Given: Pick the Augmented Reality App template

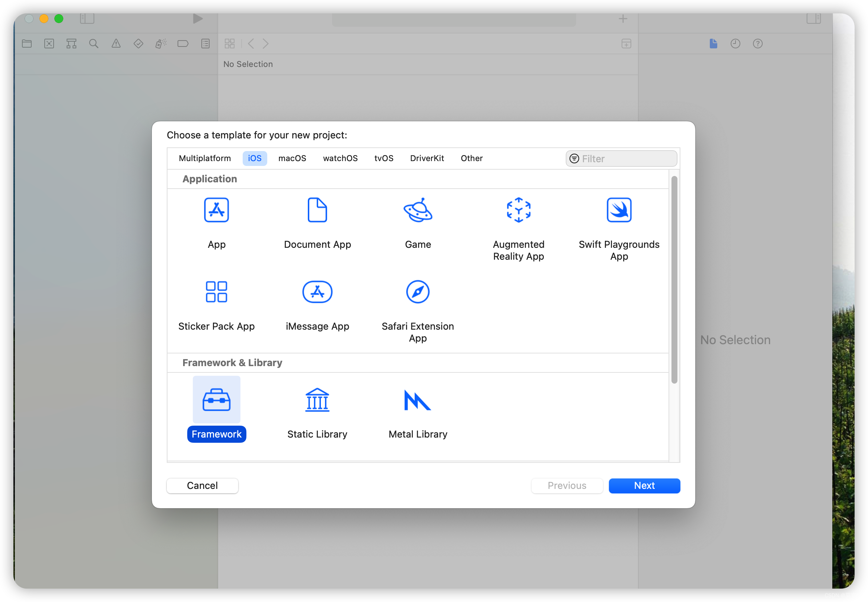Looking at the screenshot, I should [x=518, y=210].
